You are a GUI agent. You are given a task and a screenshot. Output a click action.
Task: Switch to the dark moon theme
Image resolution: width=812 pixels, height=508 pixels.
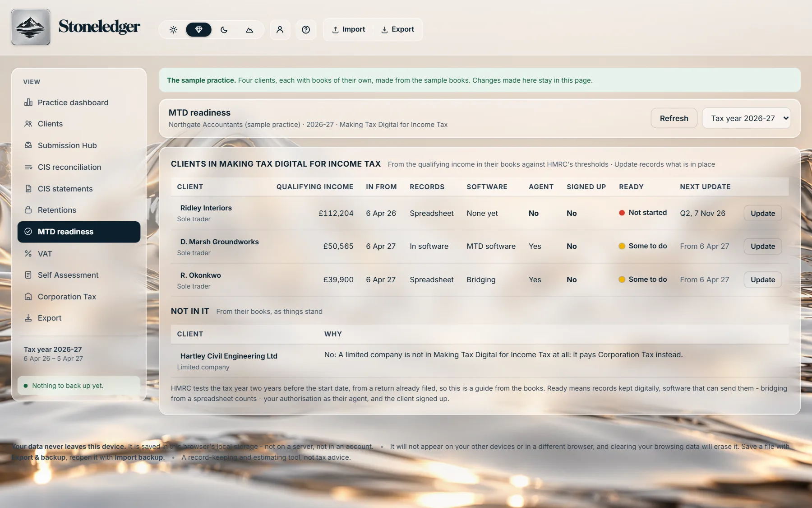click(224, 30)
